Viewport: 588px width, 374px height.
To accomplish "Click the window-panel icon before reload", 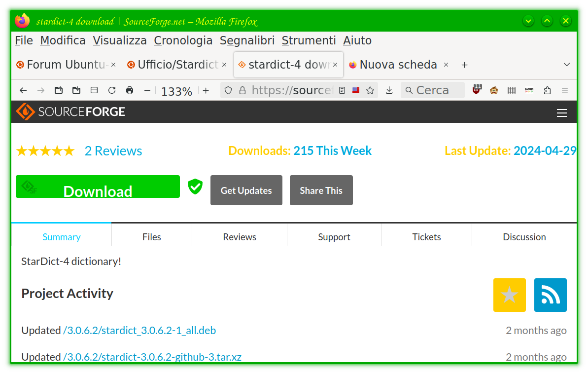I will 94,90.
